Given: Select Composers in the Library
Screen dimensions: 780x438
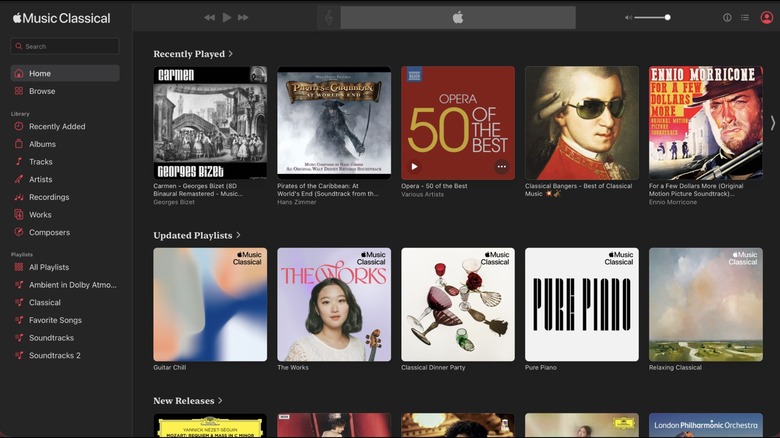Looking at the screenshot, I should click(65, 232).
